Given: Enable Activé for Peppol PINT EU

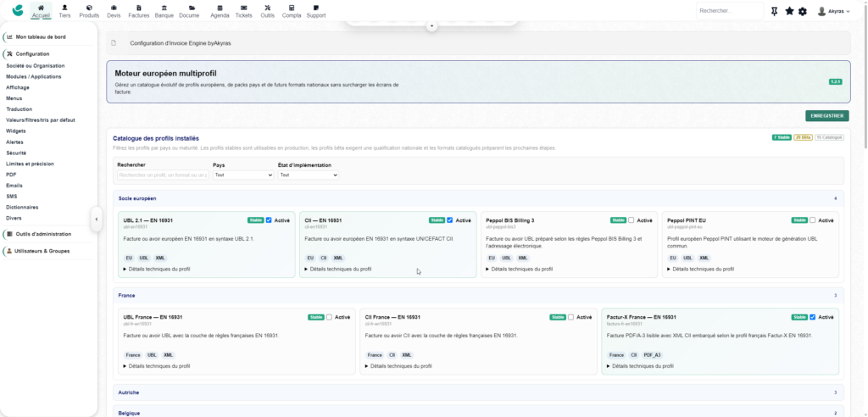Looking at the screenshot, I should tap(813, 220).
